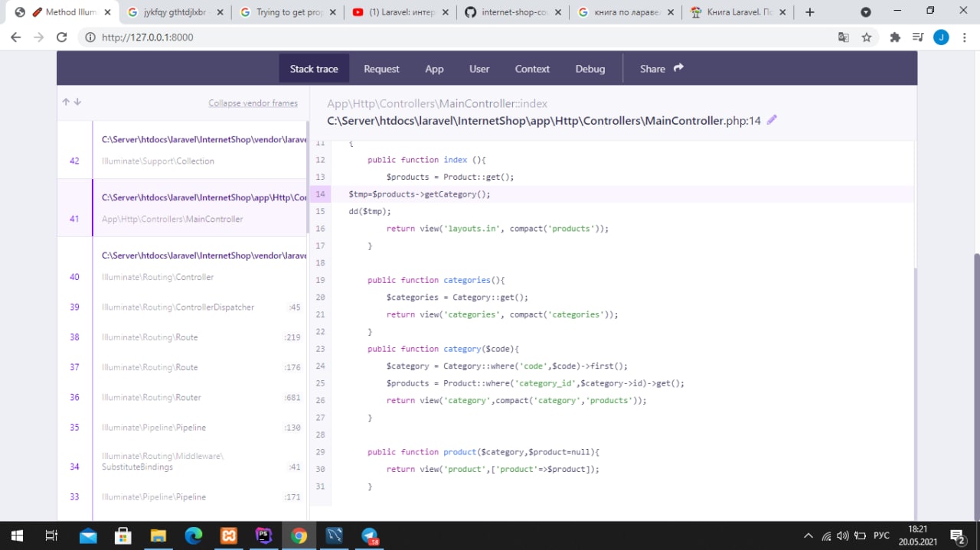This screenshot has height=550, width=980.
Task: Open a new browser tab
Action: (810, 12)
